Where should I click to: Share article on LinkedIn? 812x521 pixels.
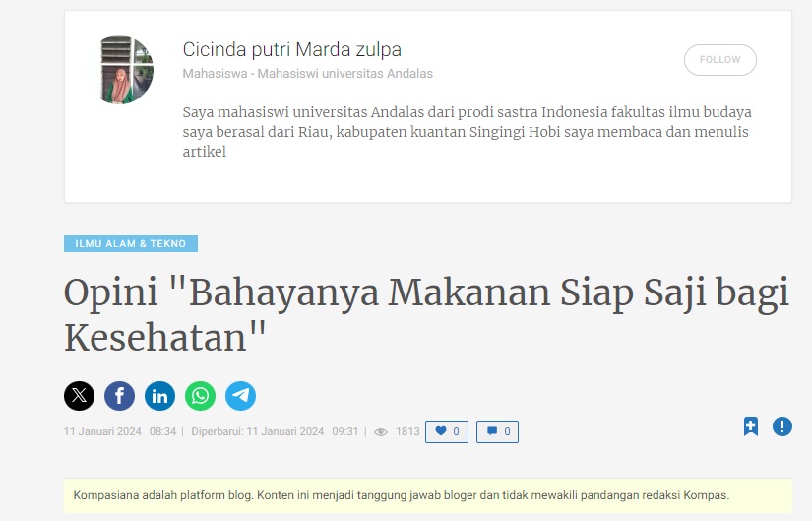pos(160,396)
